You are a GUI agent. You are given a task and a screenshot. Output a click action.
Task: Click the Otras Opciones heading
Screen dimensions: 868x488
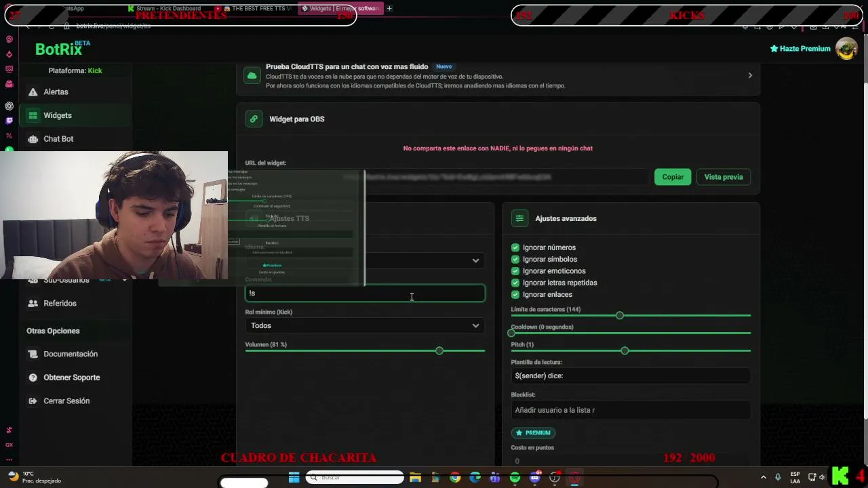tap(53, 331)
